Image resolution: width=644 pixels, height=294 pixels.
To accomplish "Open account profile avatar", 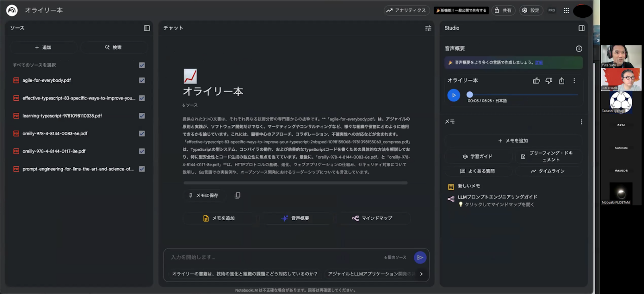I will (582, 11).
